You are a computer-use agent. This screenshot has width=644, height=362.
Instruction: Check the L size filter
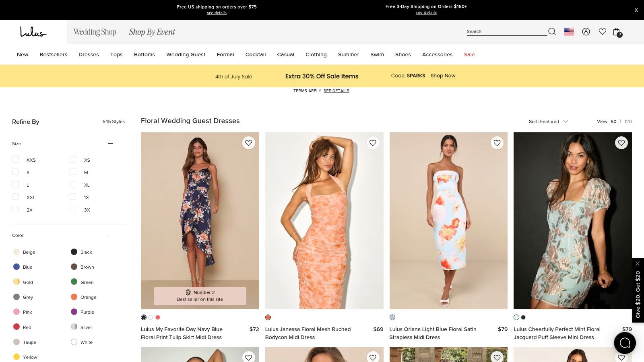tap(15, 184)
